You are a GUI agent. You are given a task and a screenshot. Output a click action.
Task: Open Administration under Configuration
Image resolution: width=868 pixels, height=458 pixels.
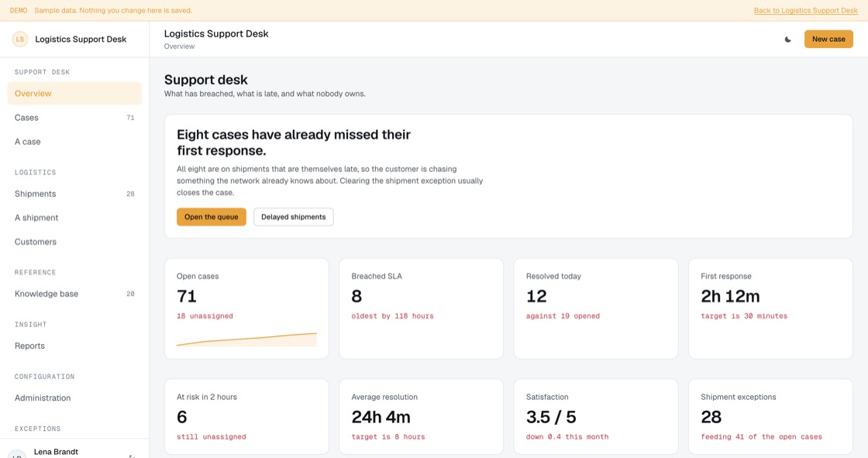tap(74, 398)
